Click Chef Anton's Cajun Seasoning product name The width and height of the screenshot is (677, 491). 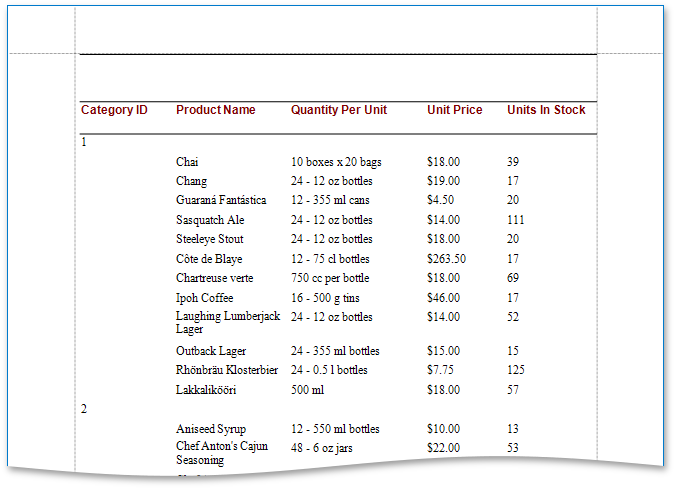click(222, 453)
